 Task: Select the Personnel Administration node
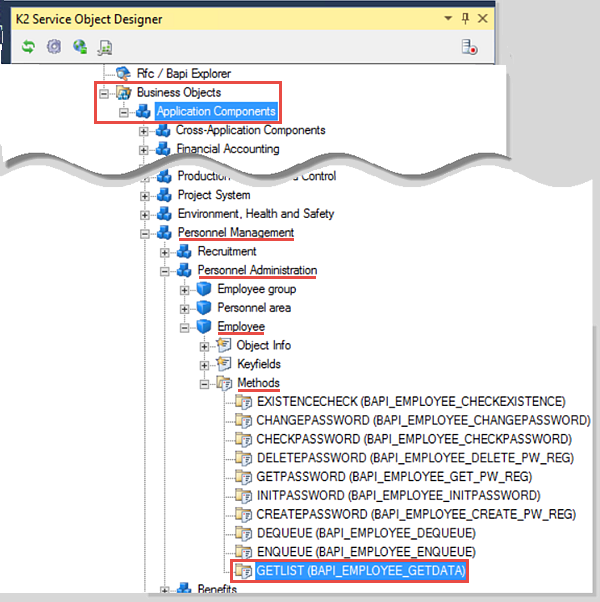pyautogui.click(x=257, y=270)
